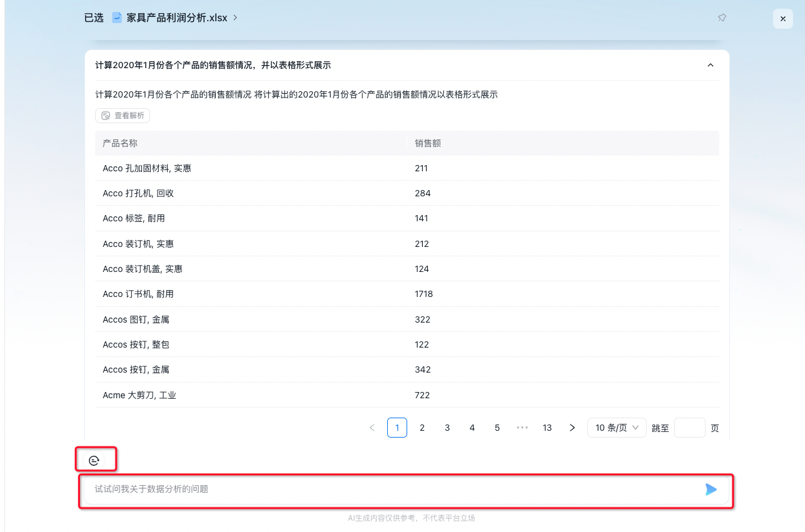805x532 pixels.
Task: Select the row Acco 标签, 耐用
Action: (407, 218)
